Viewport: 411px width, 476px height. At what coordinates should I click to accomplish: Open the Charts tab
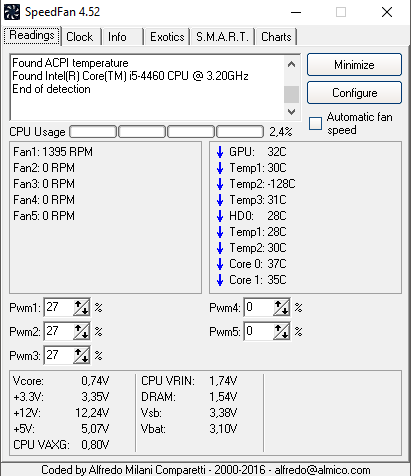(x=276, y=37)
